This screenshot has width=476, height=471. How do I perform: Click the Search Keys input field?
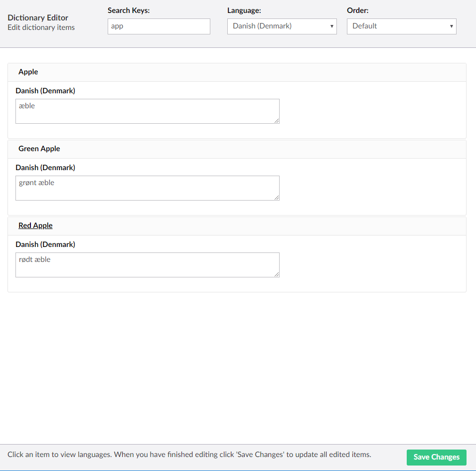(159, 26)
